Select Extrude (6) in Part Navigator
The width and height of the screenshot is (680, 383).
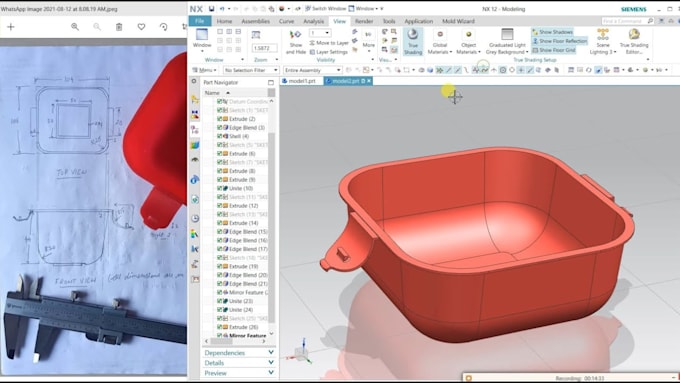242,154
